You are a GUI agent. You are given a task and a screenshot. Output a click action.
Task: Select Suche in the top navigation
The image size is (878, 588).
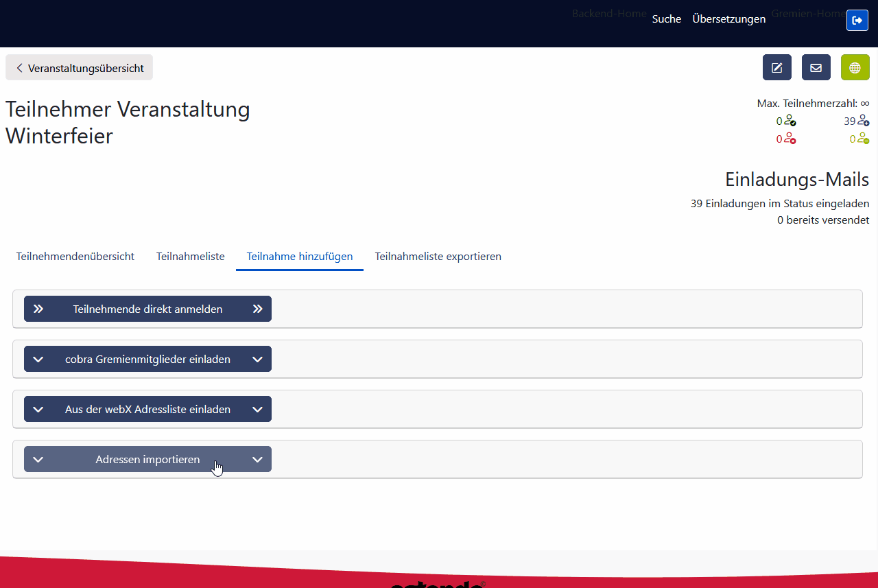666,19
